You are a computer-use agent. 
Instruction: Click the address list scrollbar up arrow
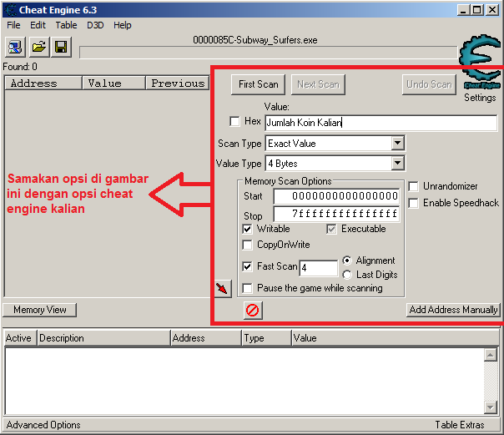[490, 355]
